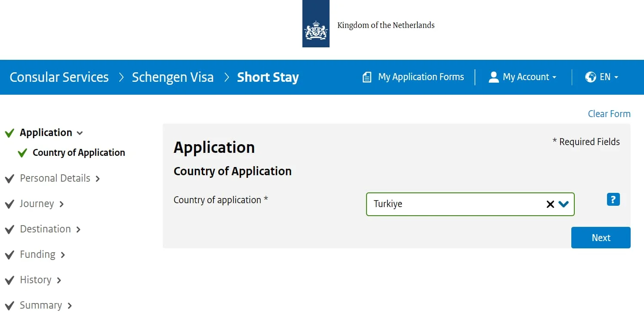Navigate to Schengen Visa in the breadcrumb

click(x=173, y=77)
